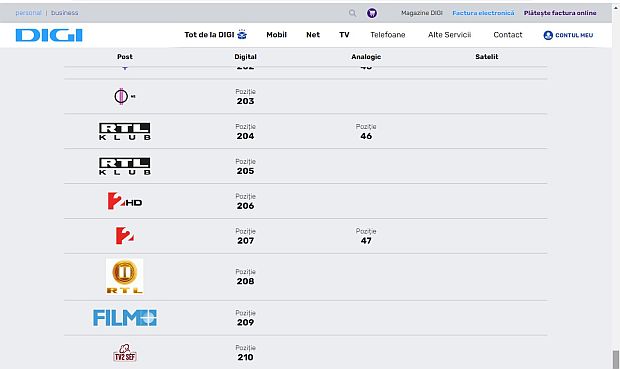Click the M1 channel logo in row 203

(x=125, y=96)
